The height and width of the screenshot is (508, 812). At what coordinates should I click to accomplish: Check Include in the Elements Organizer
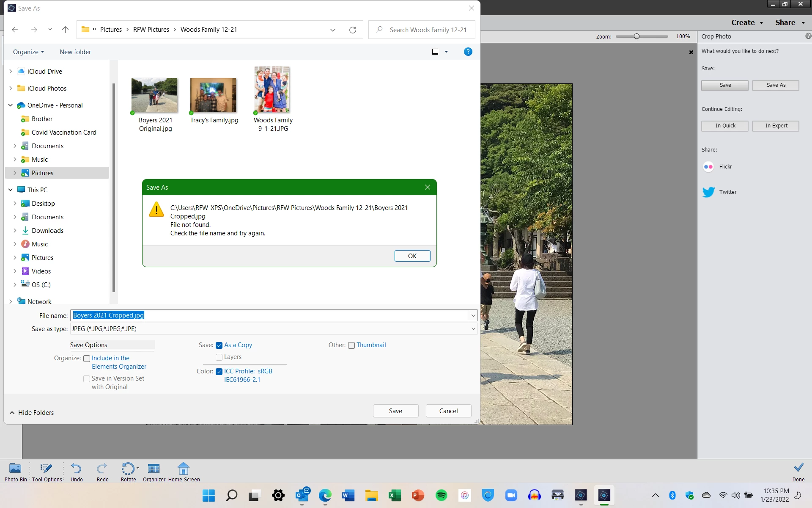coord(87,359)
